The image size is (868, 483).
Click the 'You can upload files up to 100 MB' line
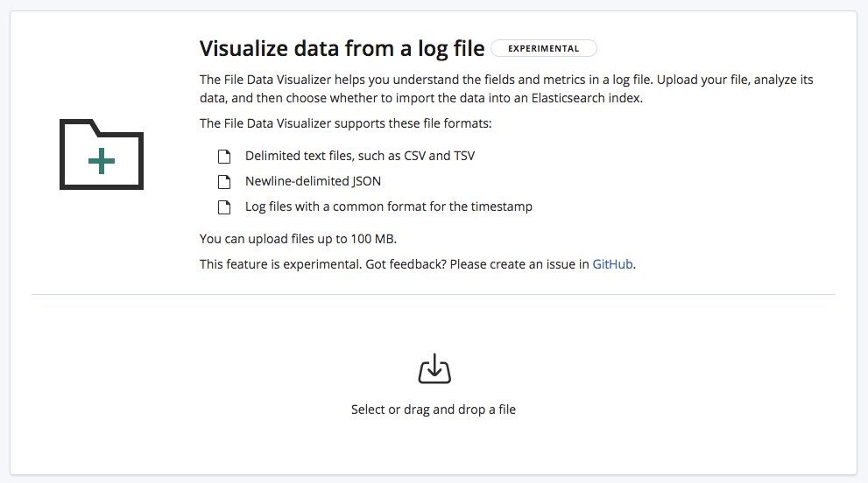click(x=298, y=239)
